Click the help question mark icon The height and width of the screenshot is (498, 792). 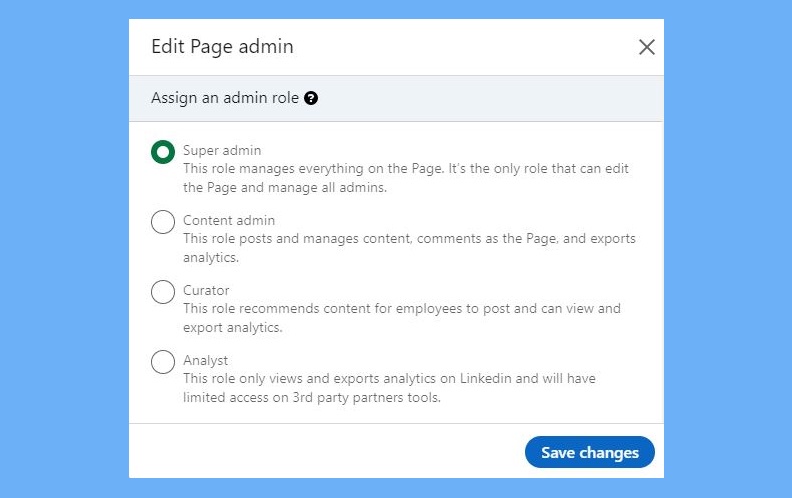point(311,99)
